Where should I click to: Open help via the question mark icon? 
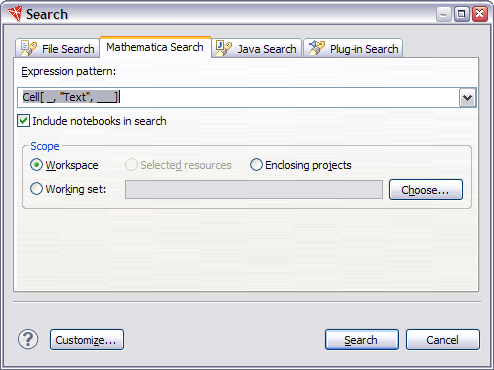(x=28, y=339)
